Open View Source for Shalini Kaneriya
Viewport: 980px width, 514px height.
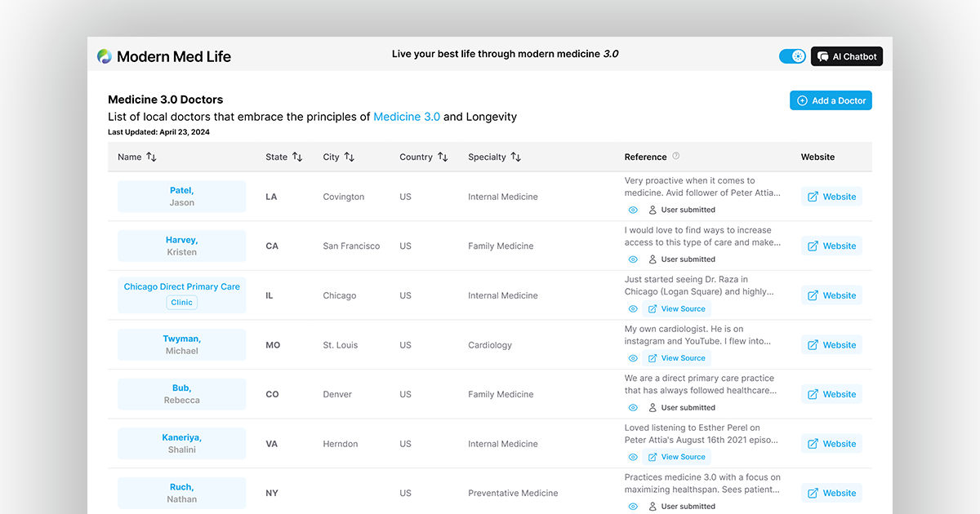(x=676, y=457)
